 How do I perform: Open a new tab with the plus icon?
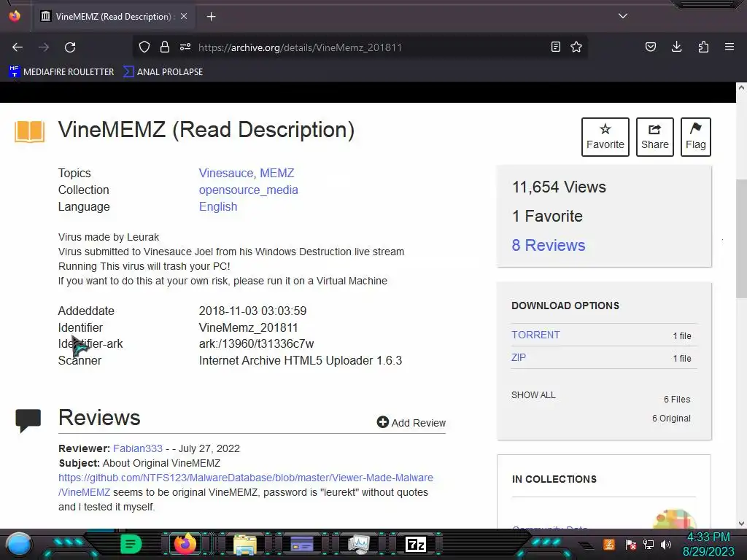(x=211, y=17)
